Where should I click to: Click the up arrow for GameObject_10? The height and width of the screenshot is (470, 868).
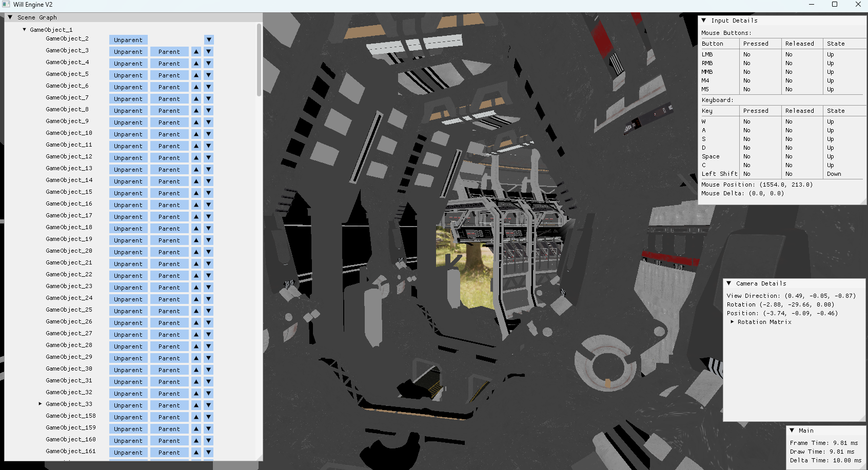click(196, 134)
